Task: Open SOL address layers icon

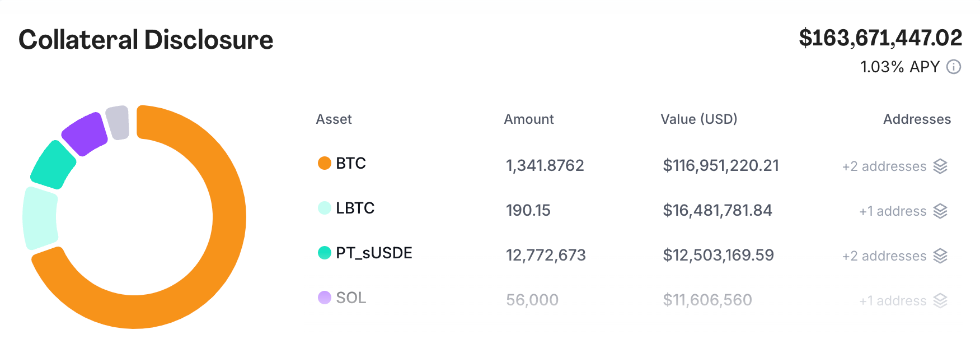Action: click(x=940, y=301)
